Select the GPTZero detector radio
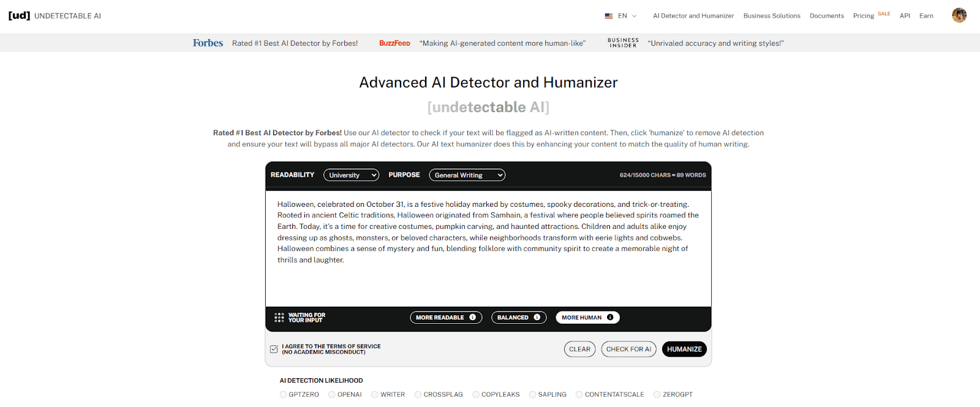 click(x=283, y=395)
